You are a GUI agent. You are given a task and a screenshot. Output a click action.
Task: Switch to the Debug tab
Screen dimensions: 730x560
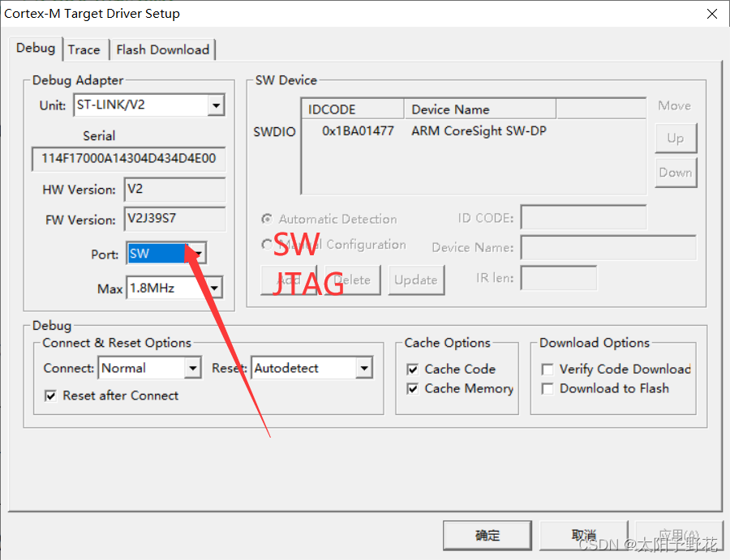(36, 49)
